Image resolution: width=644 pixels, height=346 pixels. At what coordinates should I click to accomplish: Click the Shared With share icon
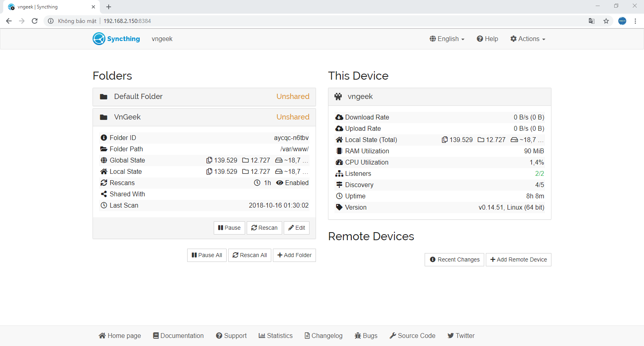(104, 194)
